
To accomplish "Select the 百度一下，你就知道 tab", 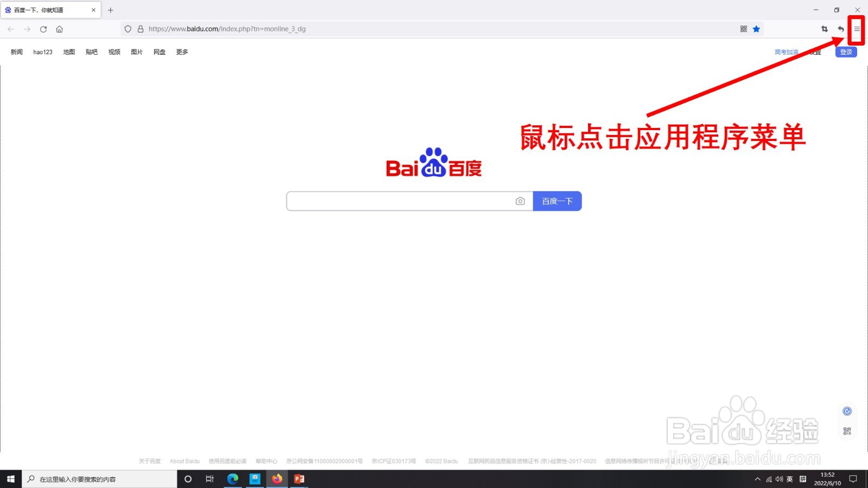I will pyautogui.click(x=51, y=10).
